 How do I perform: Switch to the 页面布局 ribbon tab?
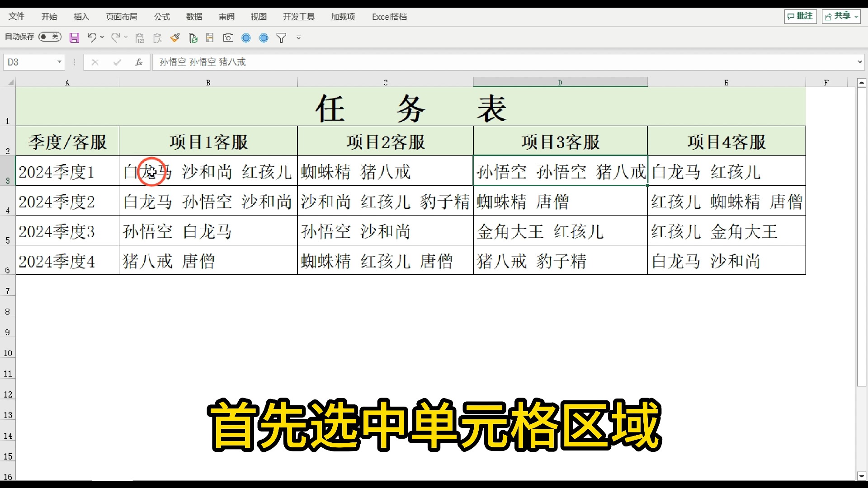pyautogui.click(x=122, y=17)
